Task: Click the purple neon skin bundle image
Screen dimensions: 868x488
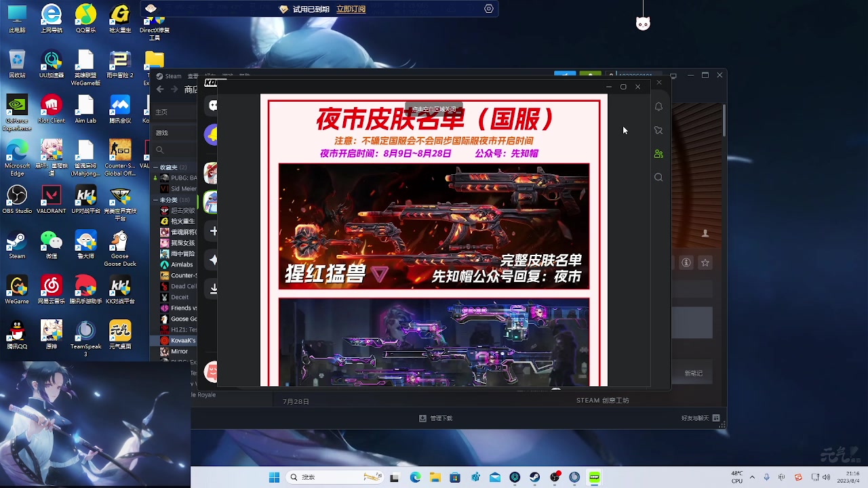Action: pyautogui.click(x=434, y=342)
